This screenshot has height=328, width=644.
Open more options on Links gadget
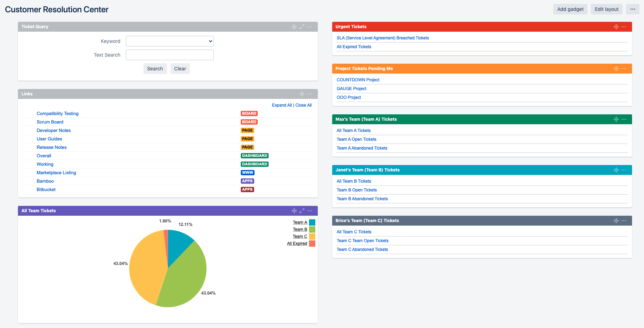tap(310, 94)
